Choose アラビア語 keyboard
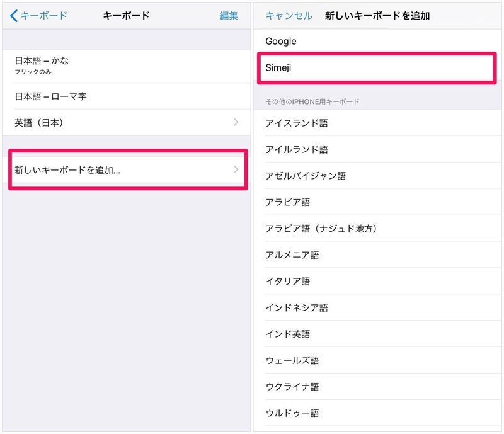Image resolution: width=504 pixels, height=434 pixels. tap(377, 202)
